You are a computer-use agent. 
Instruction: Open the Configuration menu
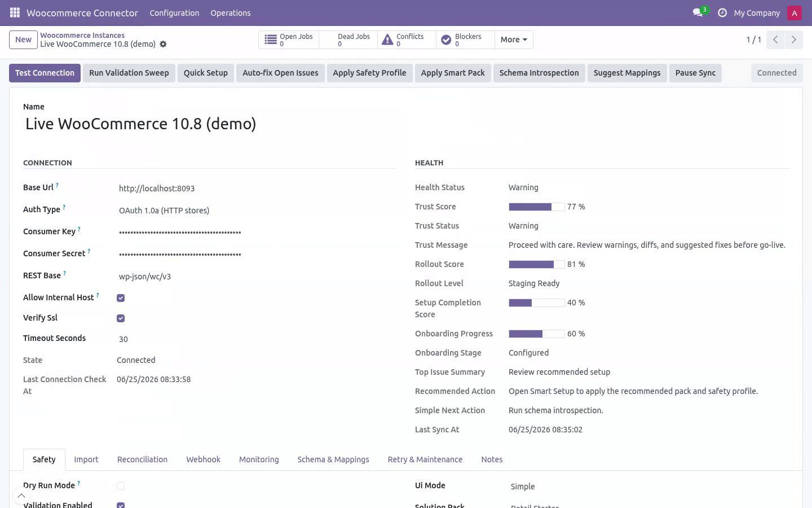click(x=174, y=13)
